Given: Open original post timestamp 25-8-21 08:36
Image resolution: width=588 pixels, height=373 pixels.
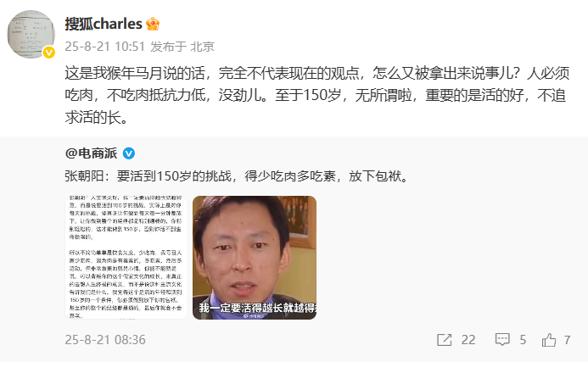Looking at the screenshot, I should point(105,340).
